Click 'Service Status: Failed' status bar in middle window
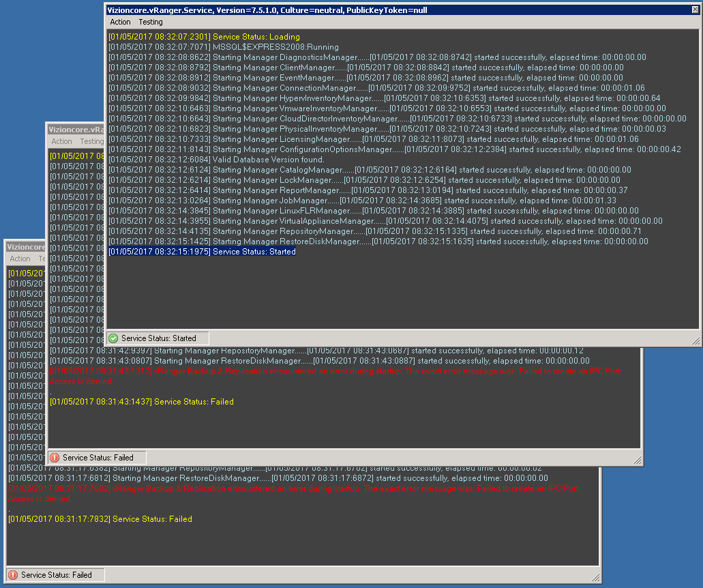 pos(98,458)
